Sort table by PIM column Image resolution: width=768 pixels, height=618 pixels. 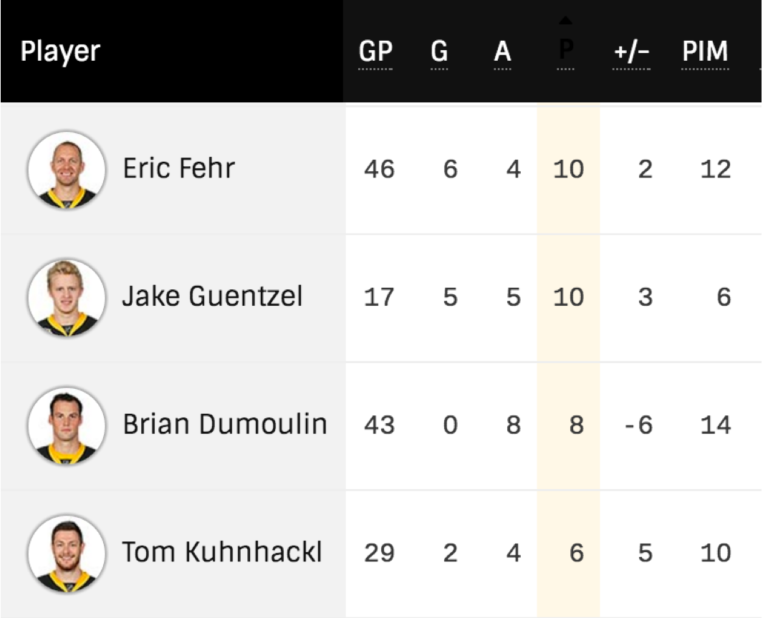pos(705,52)
